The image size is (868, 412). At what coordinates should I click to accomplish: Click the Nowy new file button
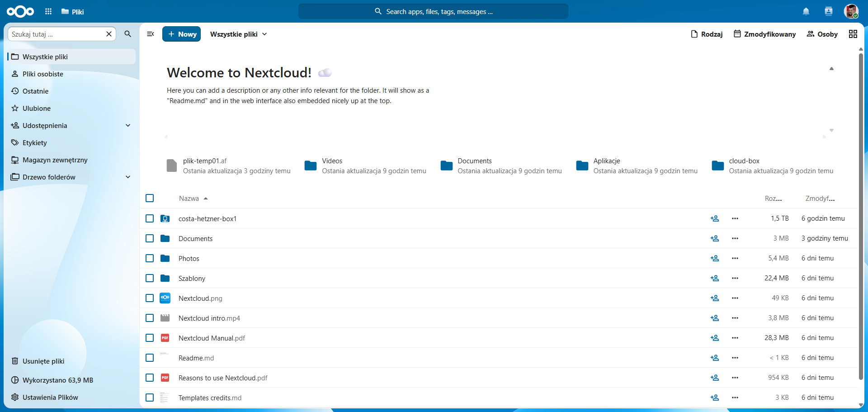[x=182, y=34]
